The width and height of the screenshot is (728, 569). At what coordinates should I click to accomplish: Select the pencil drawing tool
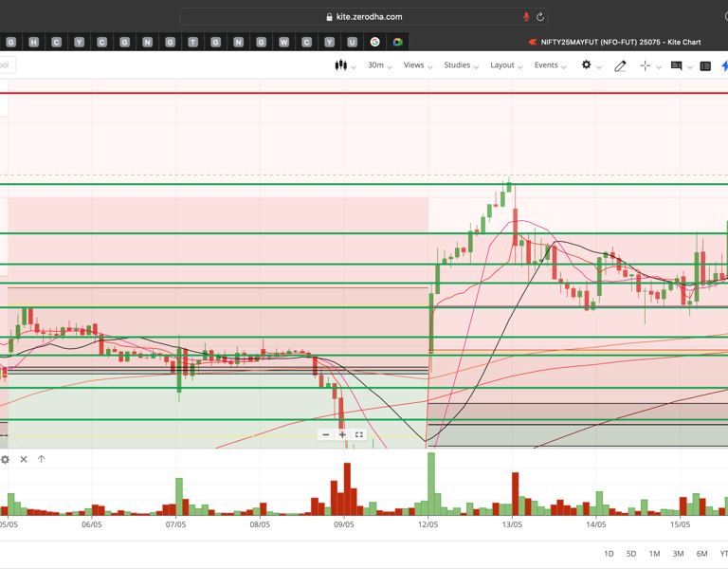point(620,66)
